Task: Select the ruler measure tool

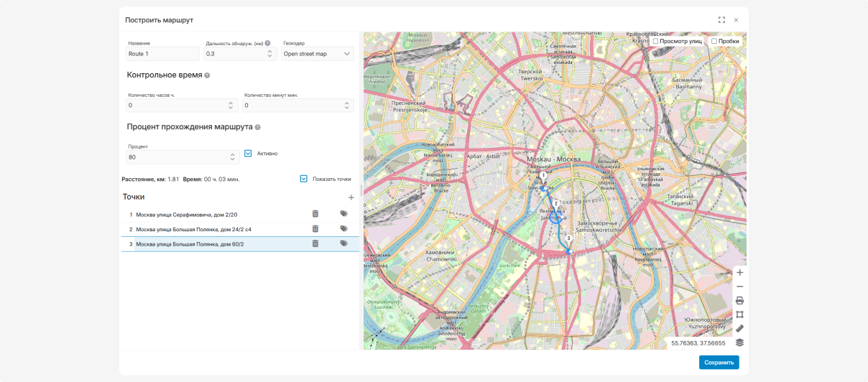Action: point(739,328)
